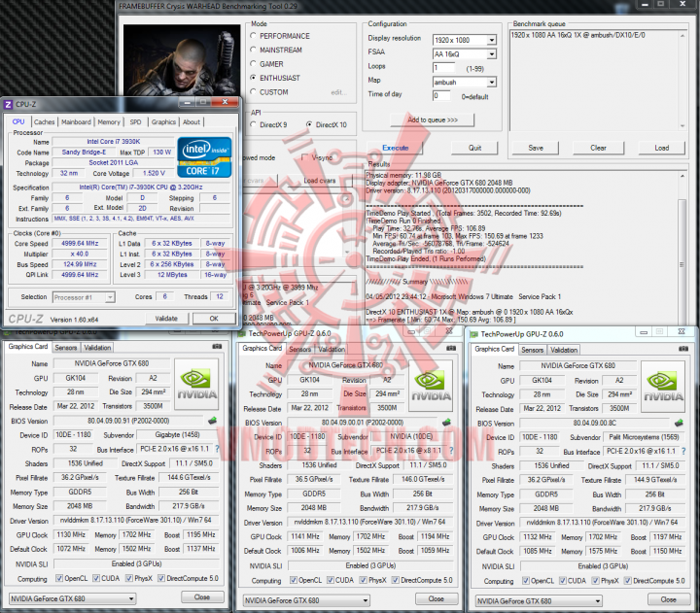Click the NVIDIA logo in Gigabyte GPU-Z window
Viewport: 700px width, 613px height.
(196, 384)
